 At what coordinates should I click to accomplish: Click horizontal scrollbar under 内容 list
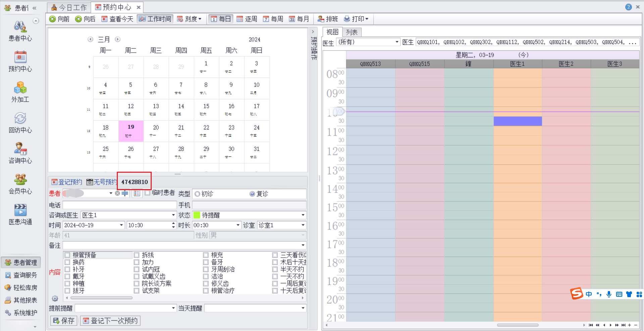pyautogui.click(x=101, y=297)
